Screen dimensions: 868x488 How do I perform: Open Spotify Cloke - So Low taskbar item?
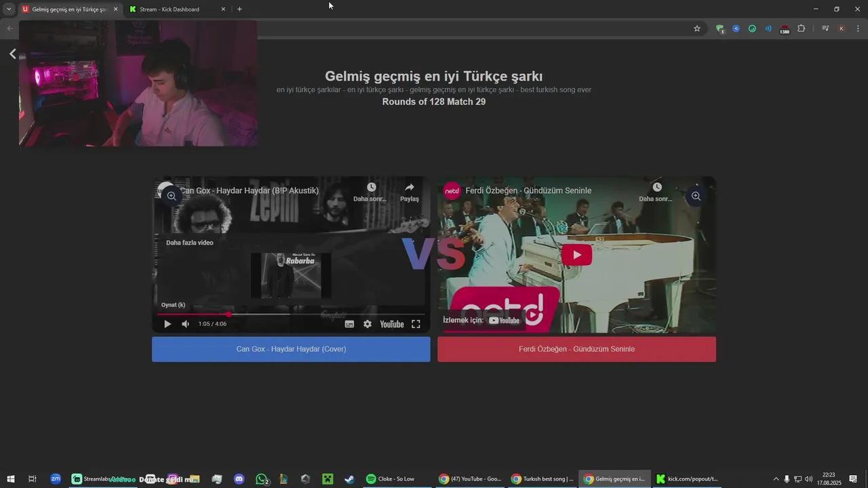397,479
